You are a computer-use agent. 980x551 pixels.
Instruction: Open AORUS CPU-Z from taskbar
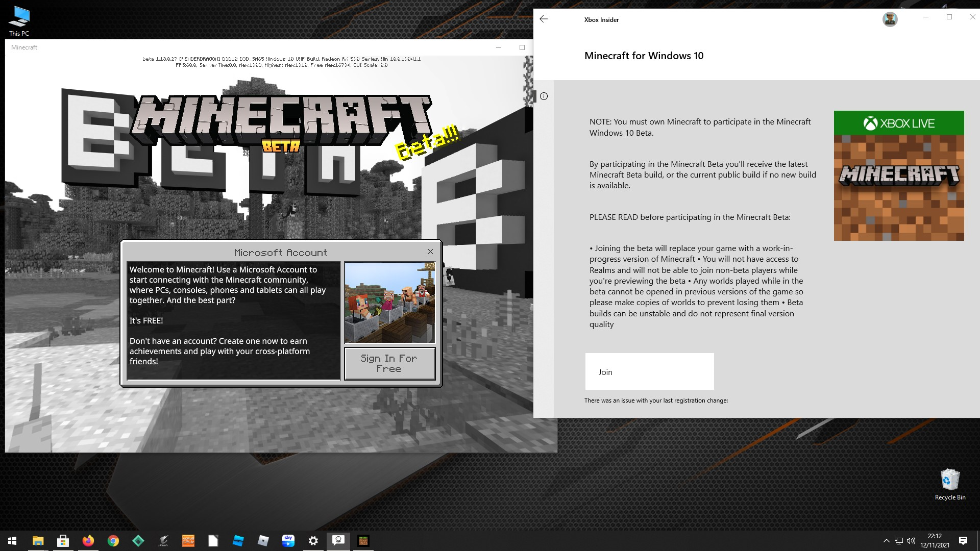(188, 541)
